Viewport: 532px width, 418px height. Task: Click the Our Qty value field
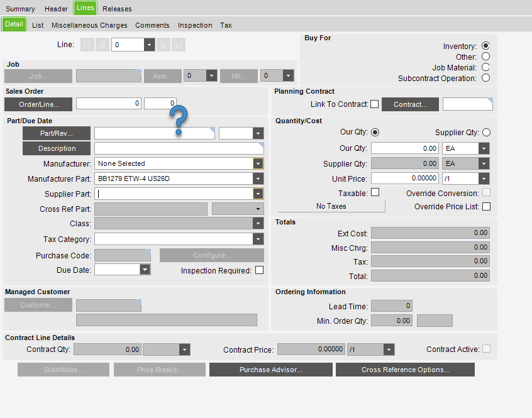pos(405,148)
